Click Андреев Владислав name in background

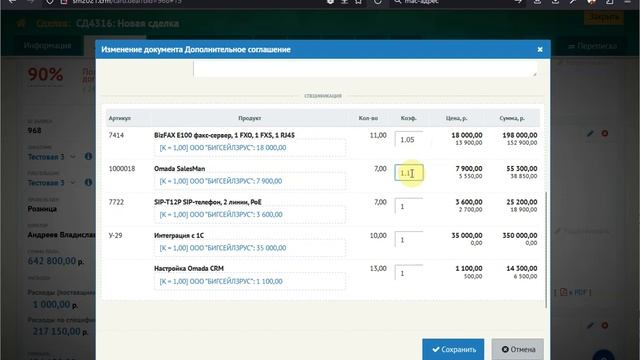coord(61,235)
